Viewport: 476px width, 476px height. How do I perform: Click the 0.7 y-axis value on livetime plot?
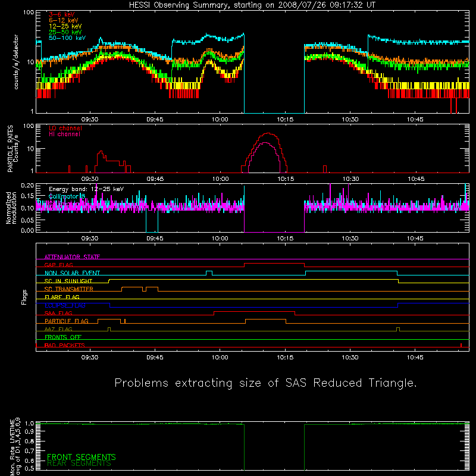pyautogui.click(x=29, y=450)
